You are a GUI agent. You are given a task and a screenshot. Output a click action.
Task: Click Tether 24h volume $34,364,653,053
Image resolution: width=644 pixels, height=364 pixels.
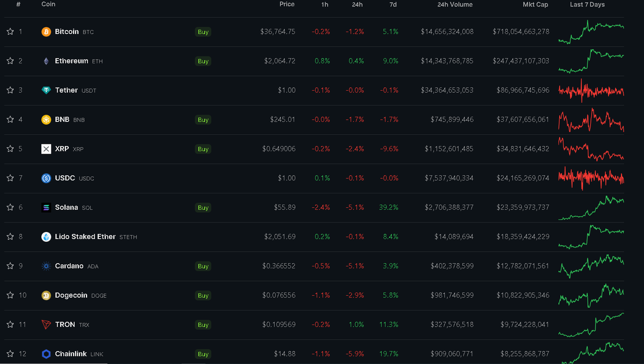tap(447, 90)
